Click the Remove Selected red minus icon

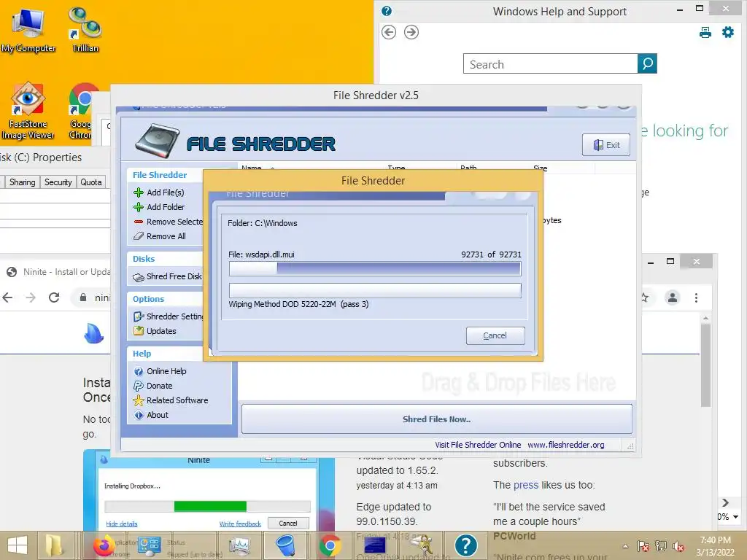(139, 222)
